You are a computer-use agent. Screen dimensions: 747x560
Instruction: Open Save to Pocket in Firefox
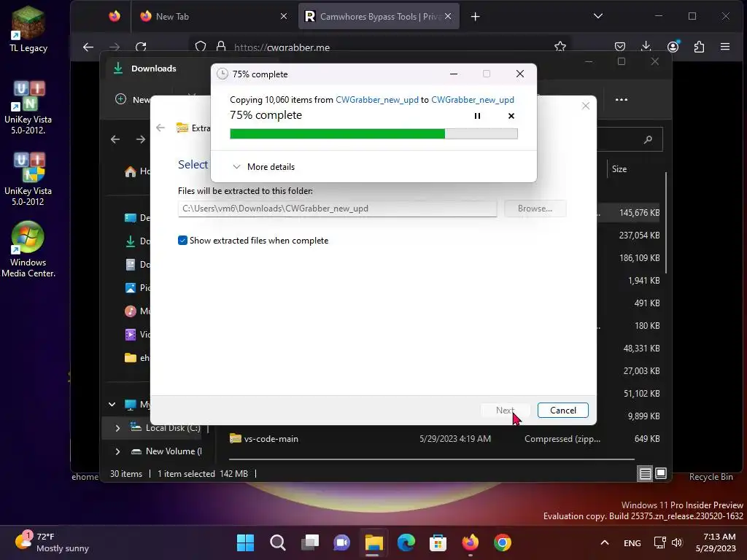[620, 47]
